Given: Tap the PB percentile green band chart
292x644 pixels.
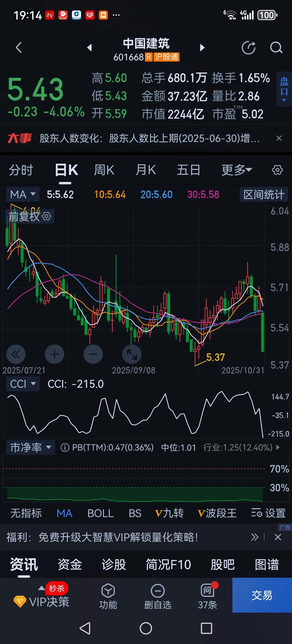Looking at the screenshot, I should (x=135, y=495).
